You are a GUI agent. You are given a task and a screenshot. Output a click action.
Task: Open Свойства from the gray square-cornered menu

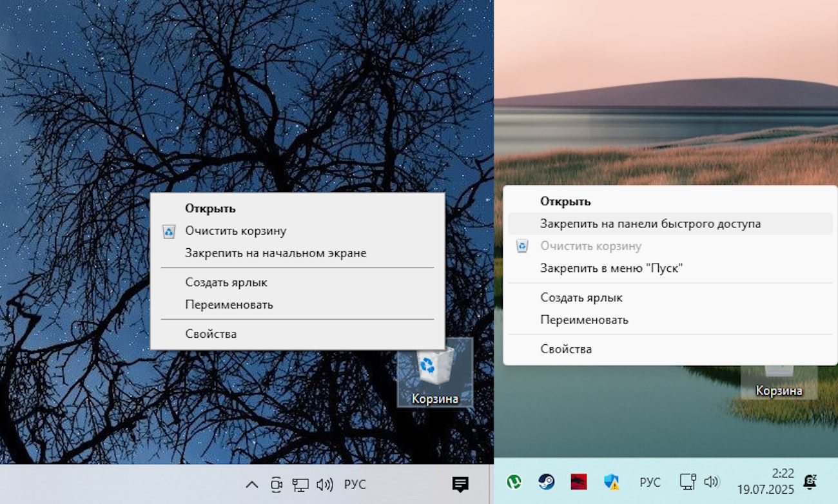point(298,334)
